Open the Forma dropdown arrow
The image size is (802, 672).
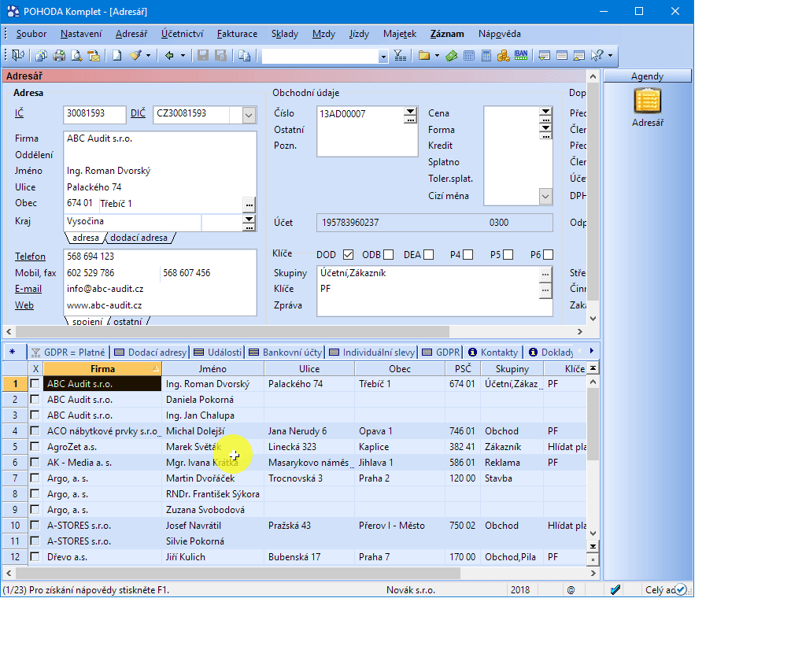coord(545,127)
